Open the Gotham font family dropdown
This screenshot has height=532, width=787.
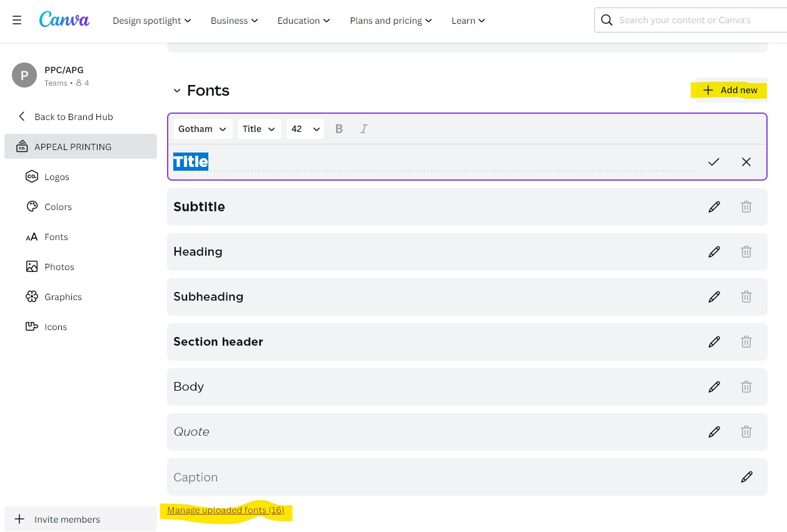coord(202,129)
